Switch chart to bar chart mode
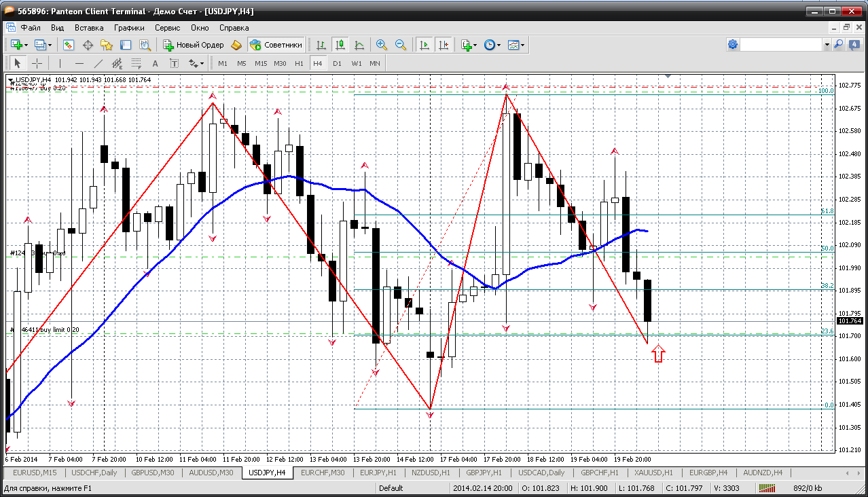This screenshot has width=868, height=497. tap(321, 45)
